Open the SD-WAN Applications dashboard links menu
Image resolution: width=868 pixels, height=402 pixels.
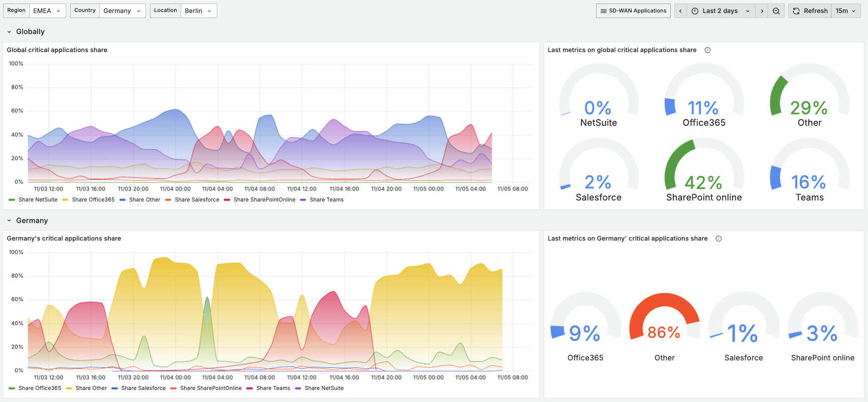point(633,11)
